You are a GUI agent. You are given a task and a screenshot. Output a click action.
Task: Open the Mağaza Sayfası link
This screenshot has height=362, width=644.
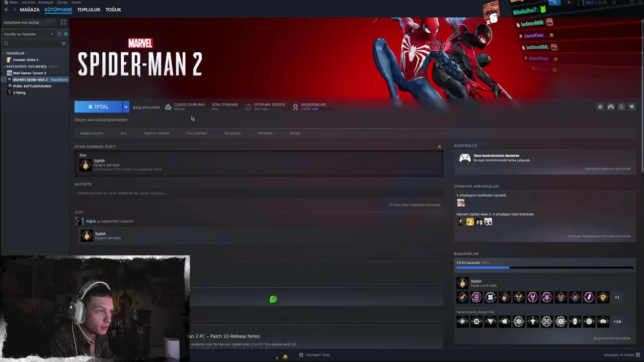[x=92, y=133]
